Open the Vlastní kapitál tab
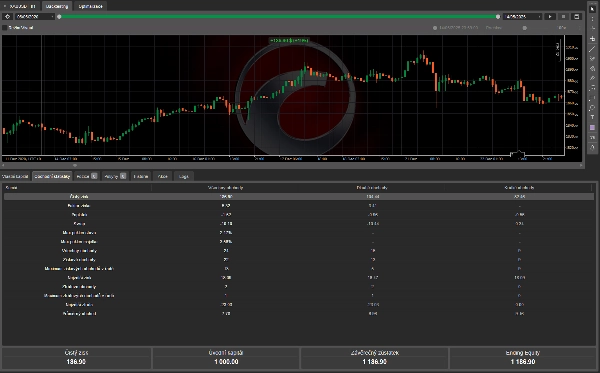This screenshot has height=373, width=600. (15, 176)
